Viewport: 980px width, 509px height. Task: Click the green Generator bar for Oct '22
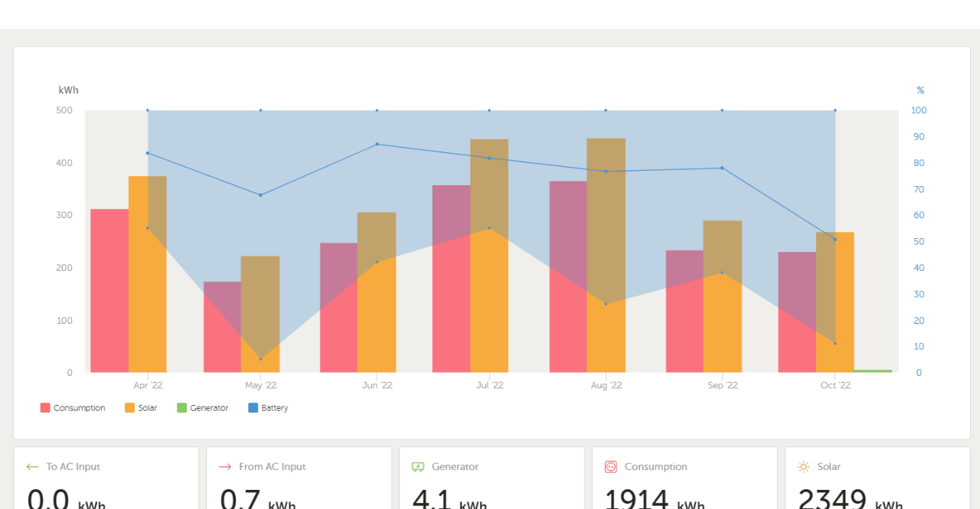873,371
